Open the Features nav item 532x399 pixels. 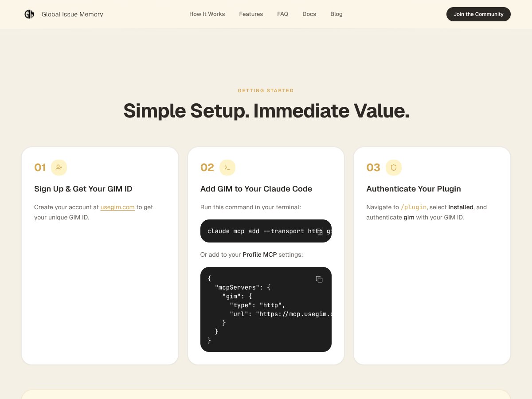251,14
